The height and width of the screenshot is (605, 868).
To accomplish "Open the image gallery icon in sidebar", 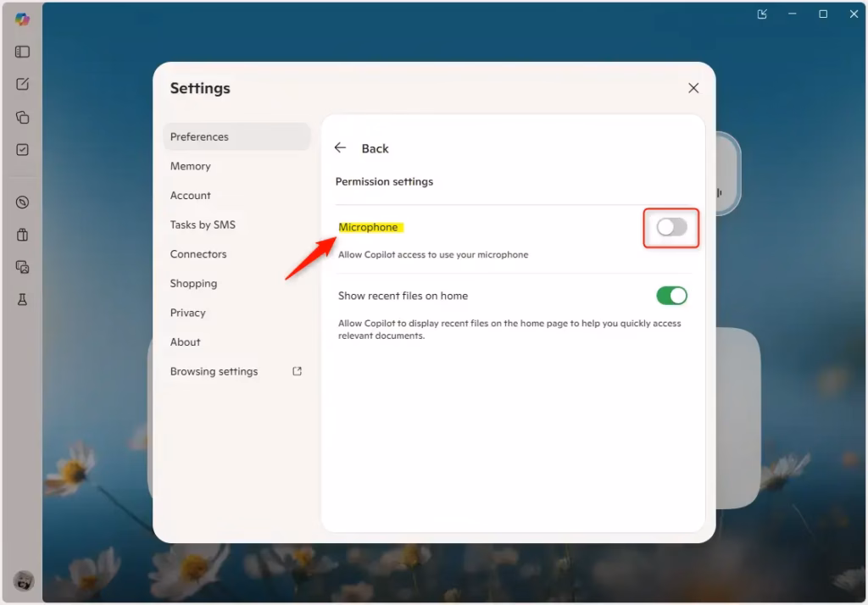I will (23, 267).
